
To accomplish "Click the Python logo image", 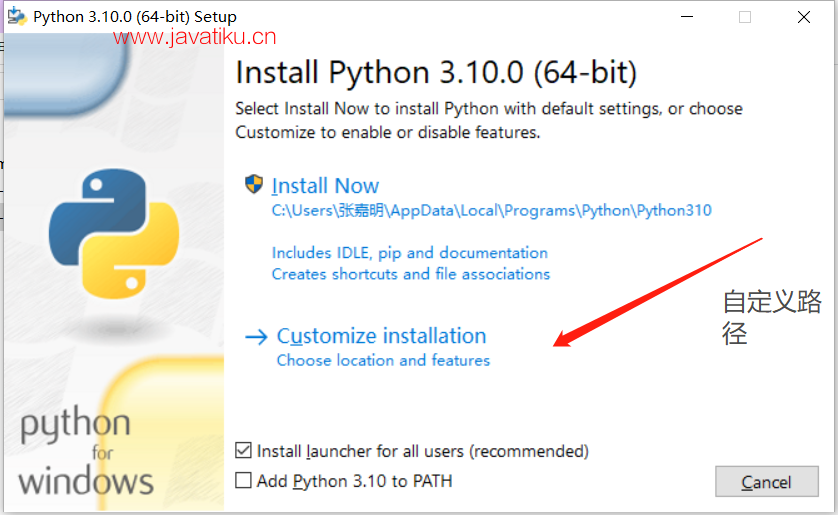I will click(x=113, y=233).
